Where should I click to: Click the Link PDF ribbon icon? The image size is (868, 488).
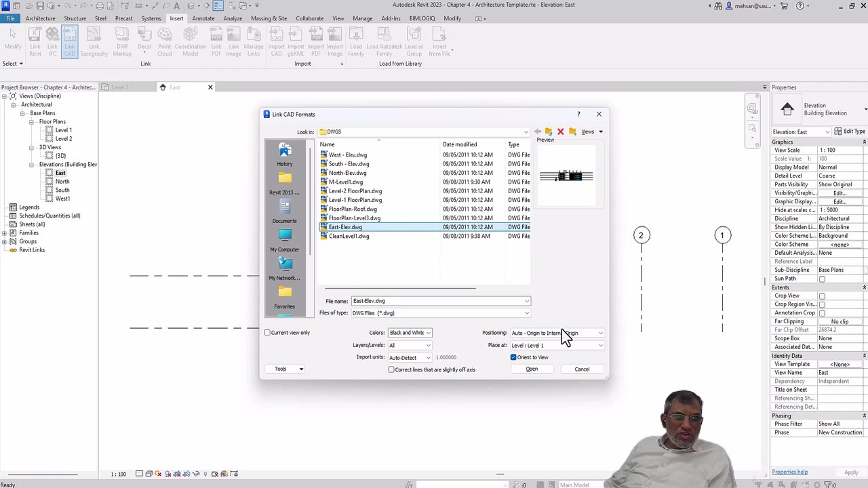[216, 42]
